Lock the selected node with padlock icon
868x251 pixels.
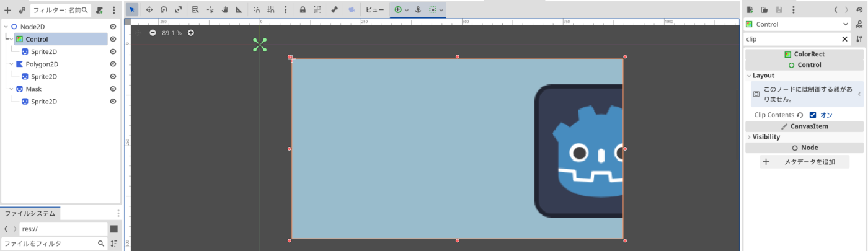click(x=303, y=10)
